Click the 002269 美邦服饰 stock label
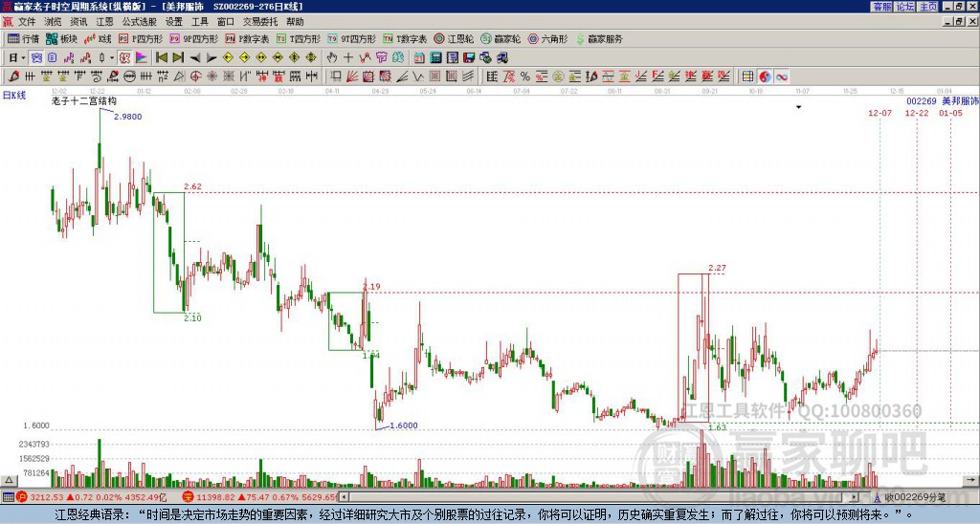This screenshot has height=524, width=980. 943,100
